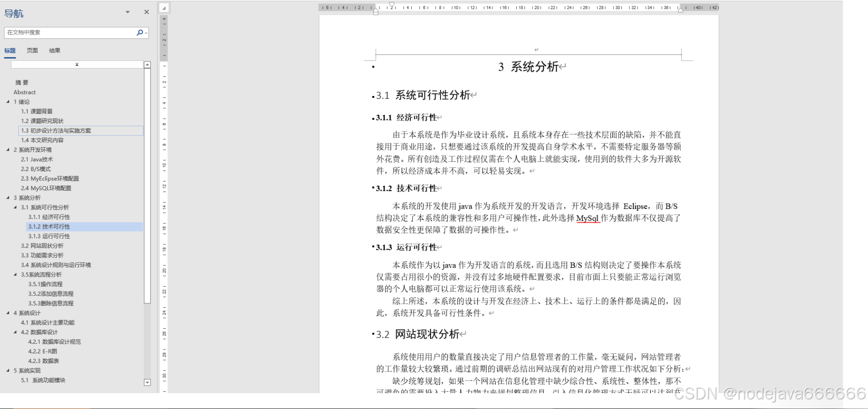Viewport: 868px width, 409px height.
Task: Jump to beginning using top bar button
Action: 77,64
